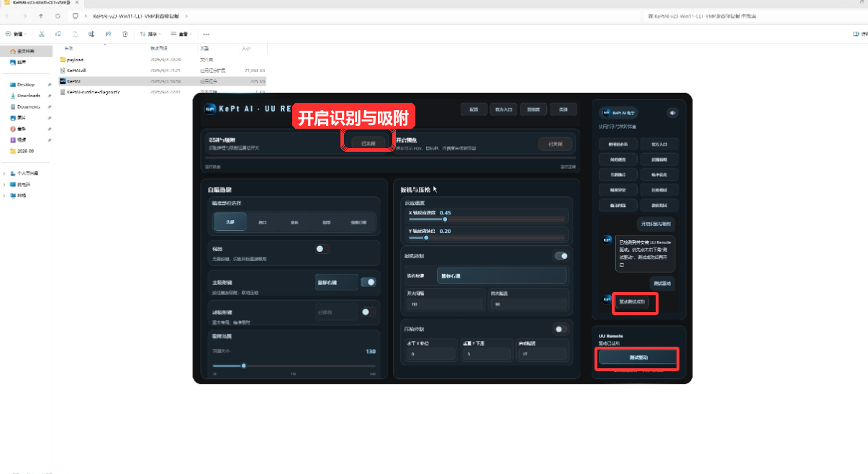Image resolution: width=868 pixels, height=474 pixels.
Task: Adjust the X axis slider at 0.45
Action: [x=487, y=219]
